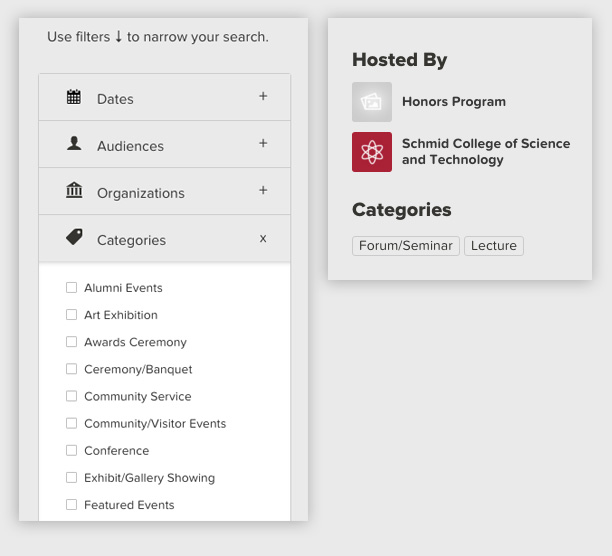Screen dimensions: 612x556
Task: Tick the Awards Ceremony checkbox
Action: (71, 342)
